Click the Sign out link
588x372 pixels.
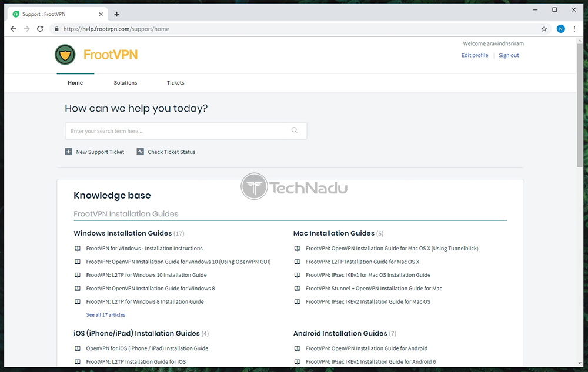point(509,55)
